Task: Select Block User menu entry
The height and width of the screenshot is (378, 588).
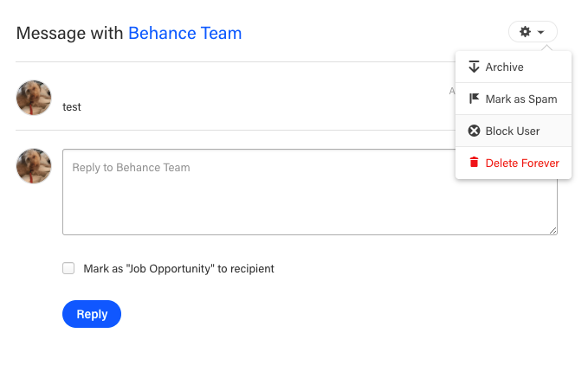Action: pyautogui.click(x=514, y=131)
